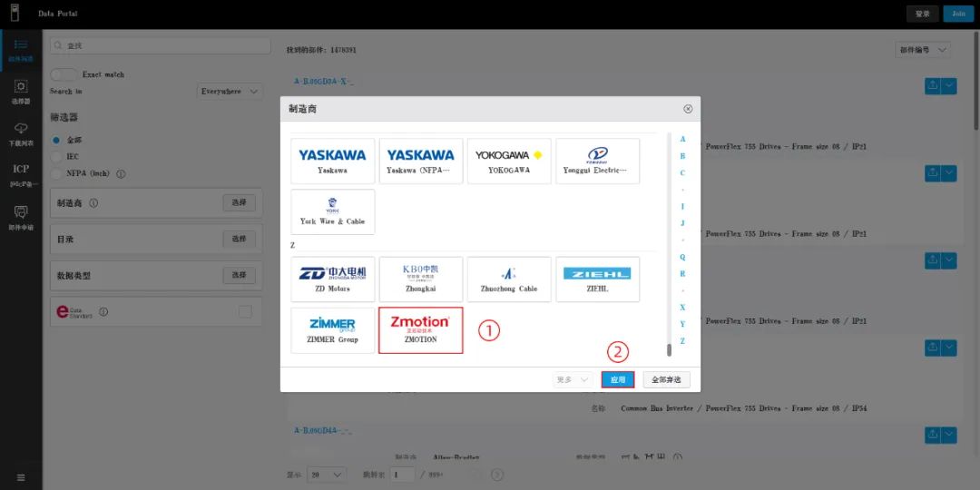The width and height of the screenshot is (980, 490).
Task: Select the NFPA (inch) radio button
Action: tap(56, 173)
